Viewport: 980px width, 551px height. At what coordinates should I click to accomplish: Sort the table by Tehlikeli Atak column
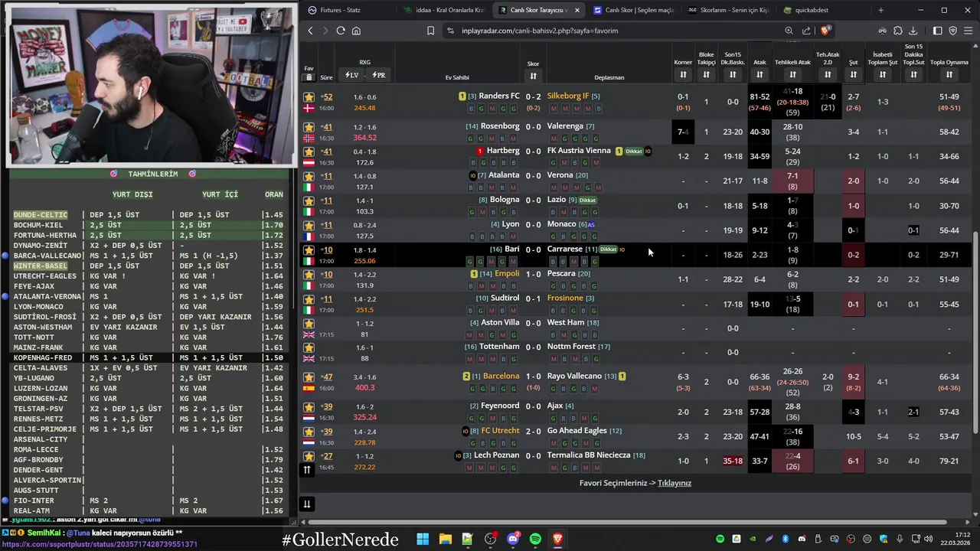tap(792, 74)
